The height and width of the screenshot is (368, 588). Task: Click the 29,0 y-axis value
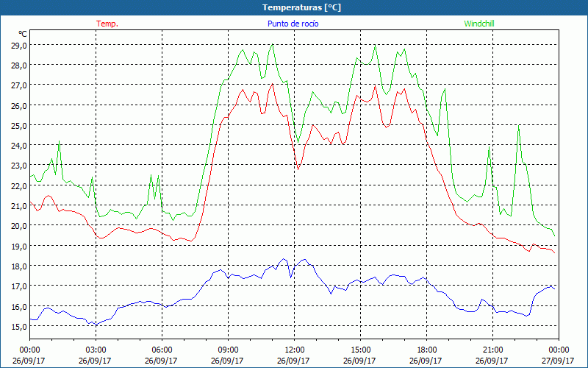pos(18,45)
